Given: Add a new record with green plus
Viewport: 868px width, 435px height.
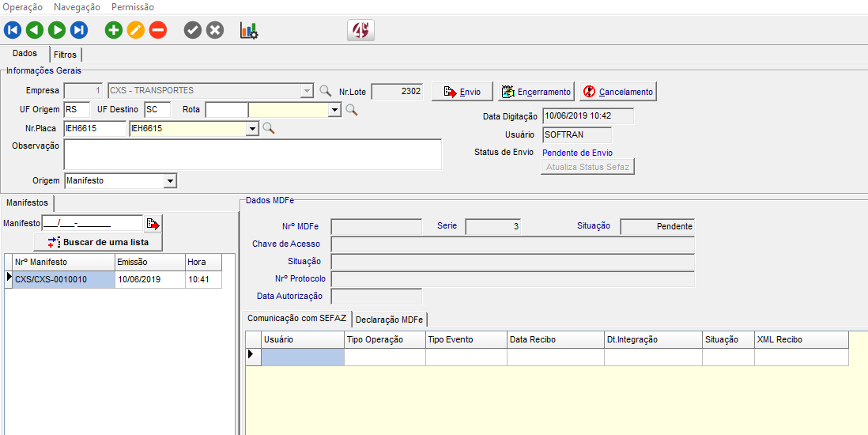Looking at the screenshot, I should pos(114,30).
